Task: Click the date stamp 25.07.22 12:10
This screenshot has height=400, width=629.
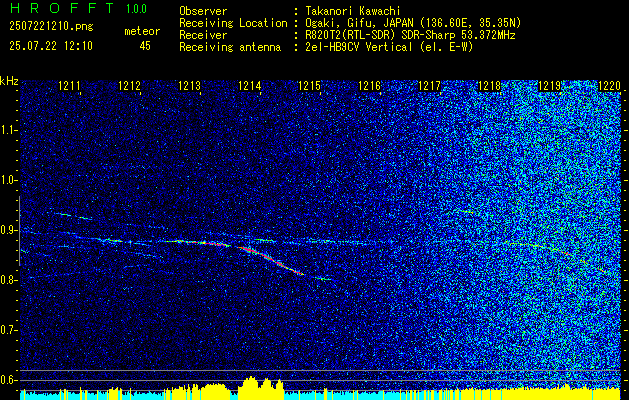Action: [51, 46]
